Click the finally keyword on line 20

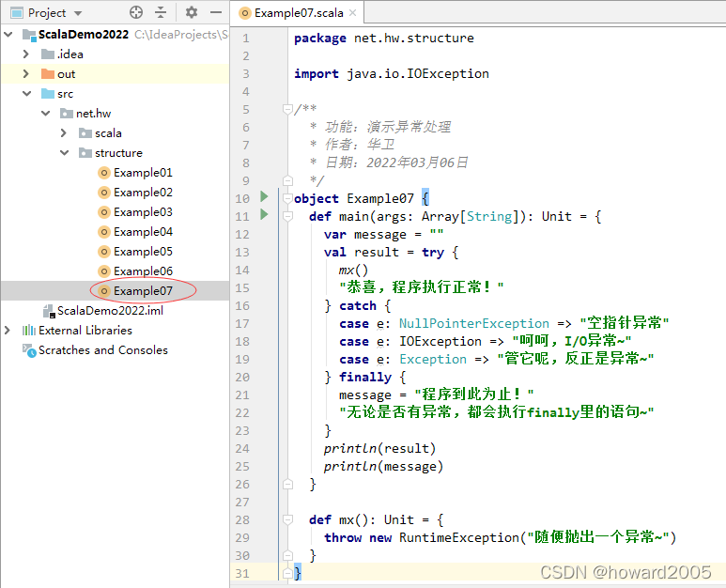(365, 378)
